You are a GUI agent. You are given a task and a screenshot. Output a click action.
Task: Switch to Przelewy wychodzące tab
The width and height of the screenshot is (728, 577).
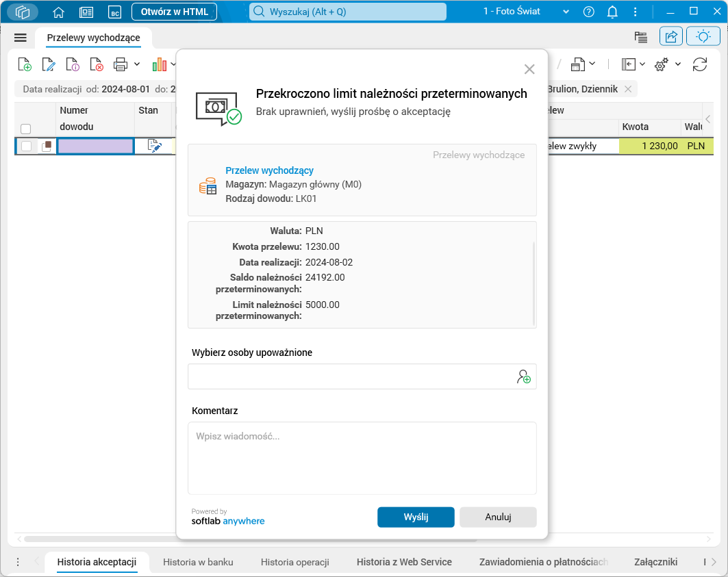[93, 38]
